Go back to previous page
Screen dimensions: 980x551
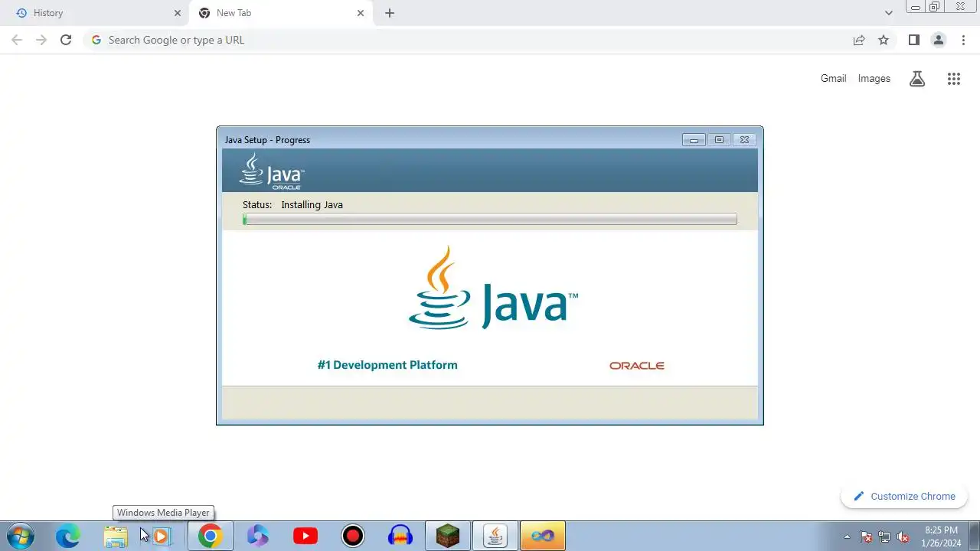pyautogui.click(x=17, y=40)
